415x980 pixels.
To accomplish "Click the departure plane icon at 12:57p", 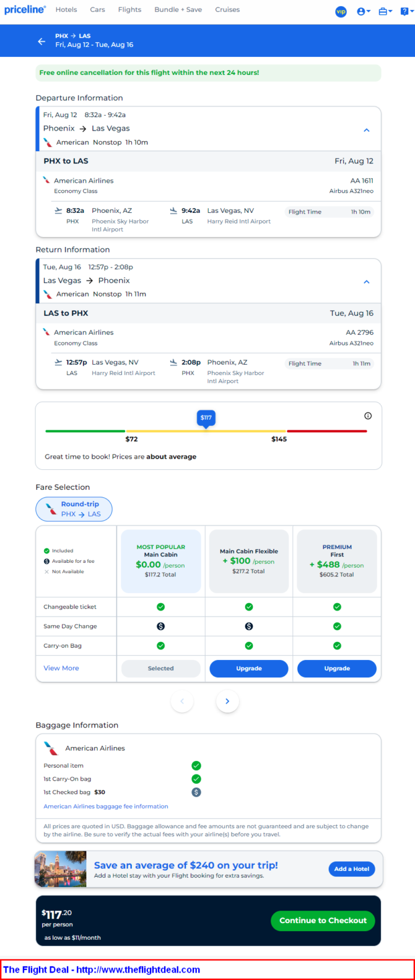I will pyautogui.click(x=59, y=362).
